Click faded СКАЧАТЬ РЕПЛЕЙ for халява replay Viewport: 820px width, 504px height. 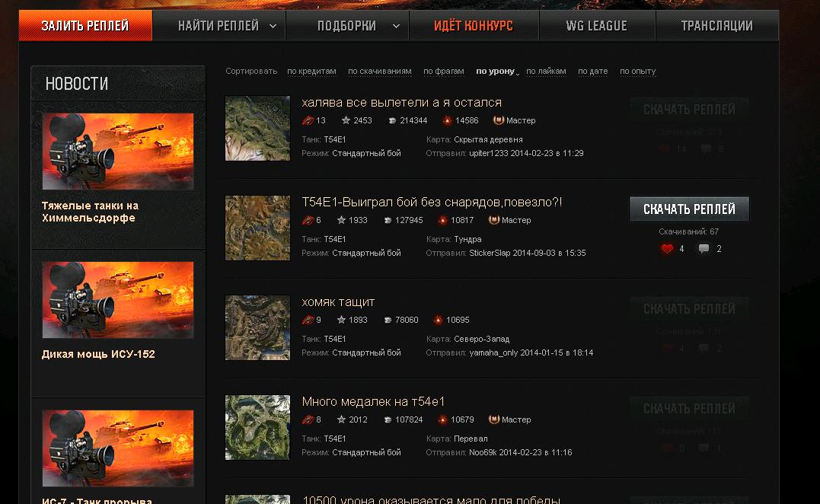coord(689,110)
